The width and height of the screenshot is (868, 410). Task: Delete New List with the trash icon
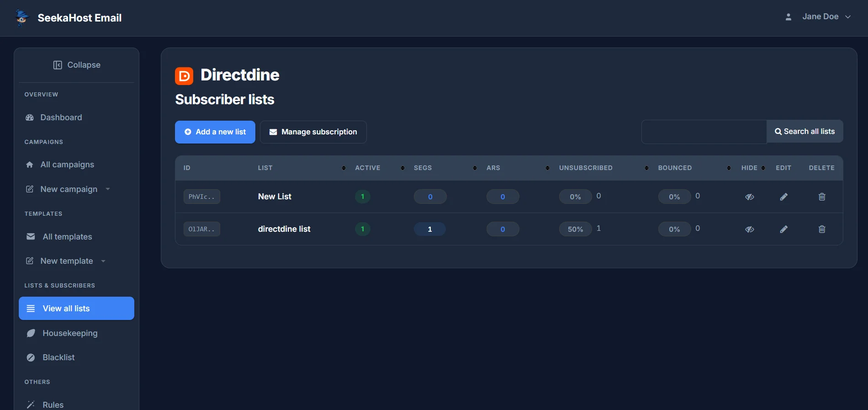[x=822, y=197]
